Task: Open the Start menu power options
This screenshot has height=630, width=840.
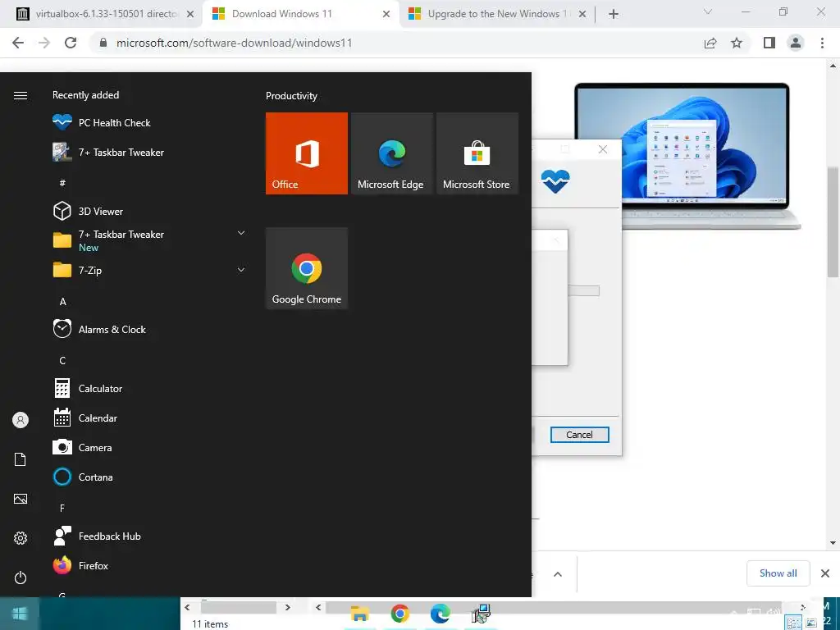Action: pos(21,577)
